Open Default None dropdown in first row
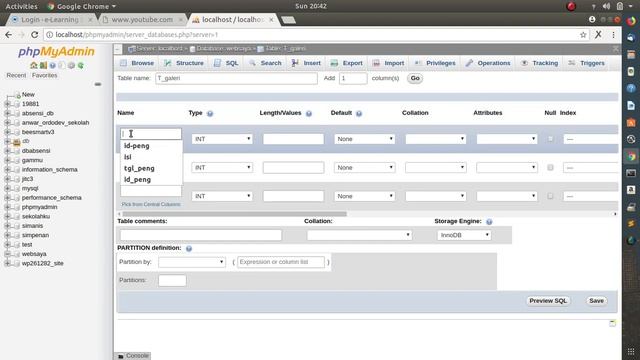The width and height of the screenshot is (640, 360). [x=365, y=139]
